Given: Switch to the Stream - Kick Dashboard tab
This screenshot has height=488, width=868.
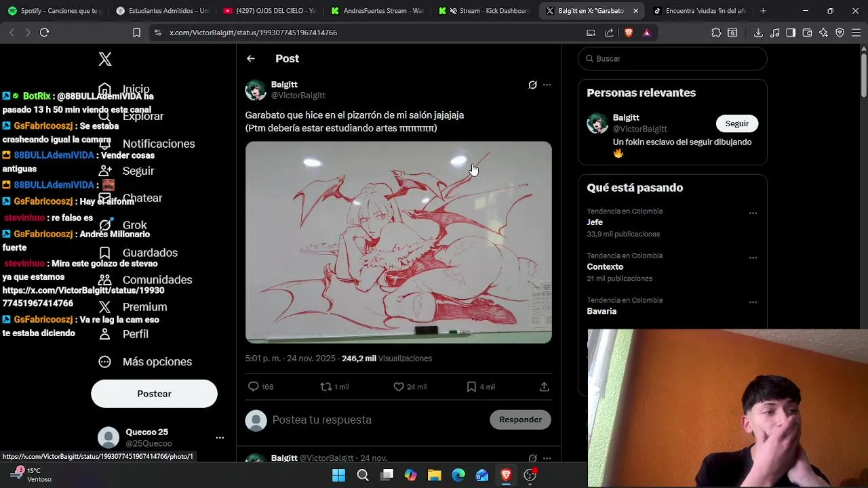Looking at the screenshot, I should [484, 11].
